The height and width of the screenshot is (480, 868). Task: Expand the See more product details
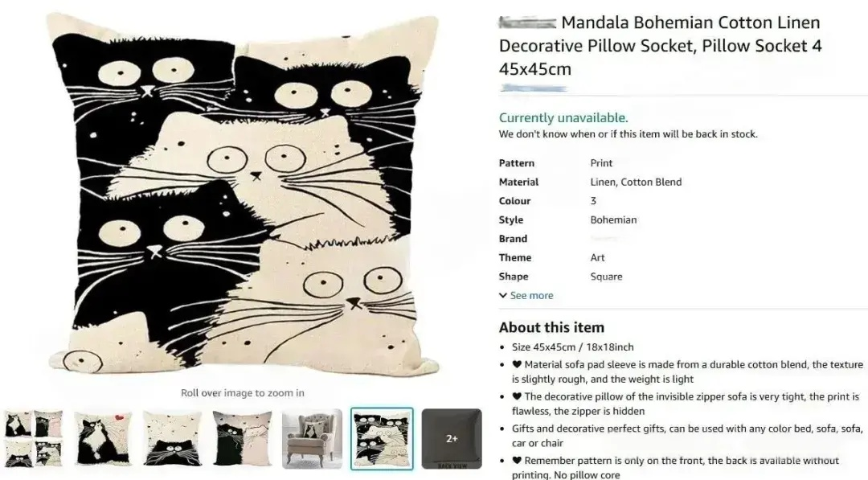526,296
